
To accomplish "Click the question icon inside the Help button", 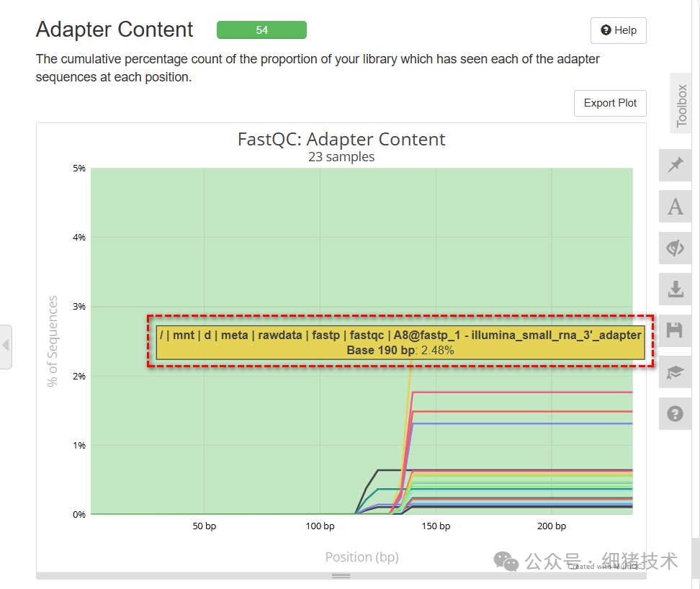I will 606,30.
